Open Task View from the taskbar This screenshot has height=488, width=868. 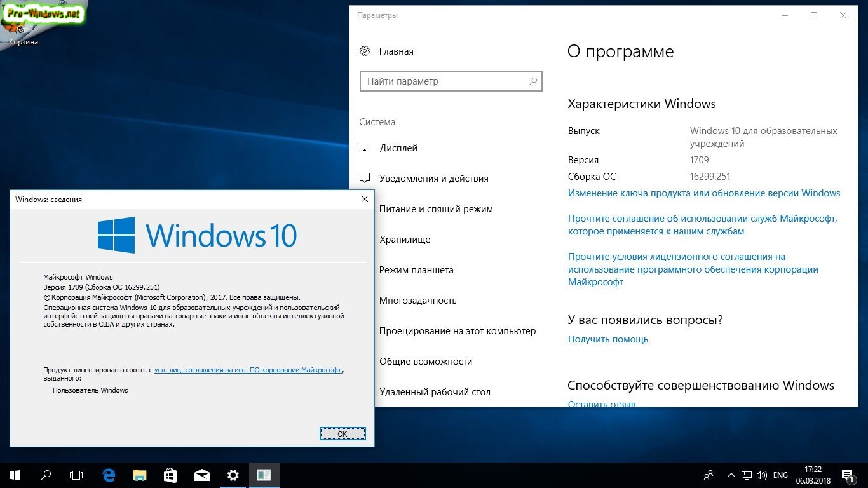point(76,475)
